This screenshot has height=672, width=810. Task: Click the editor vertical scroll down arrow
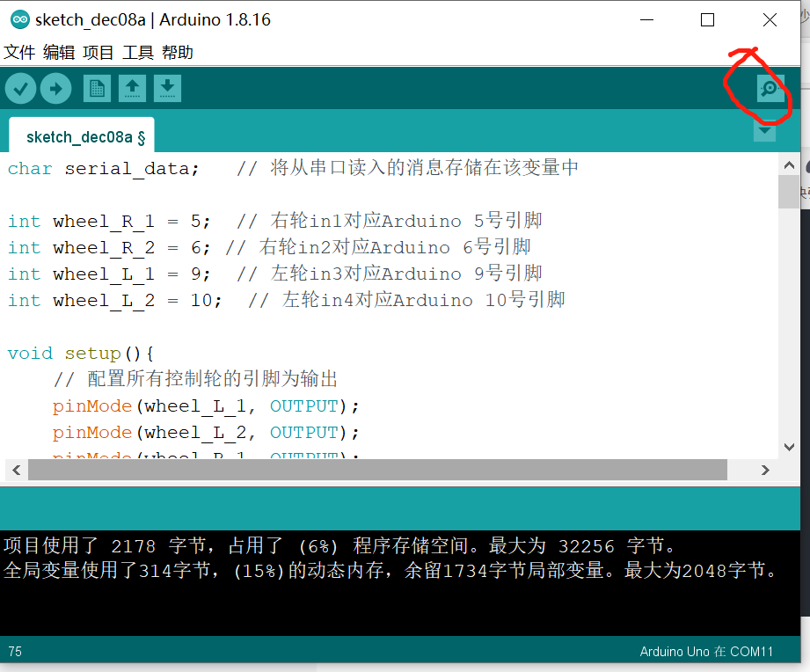click(789, 447)
